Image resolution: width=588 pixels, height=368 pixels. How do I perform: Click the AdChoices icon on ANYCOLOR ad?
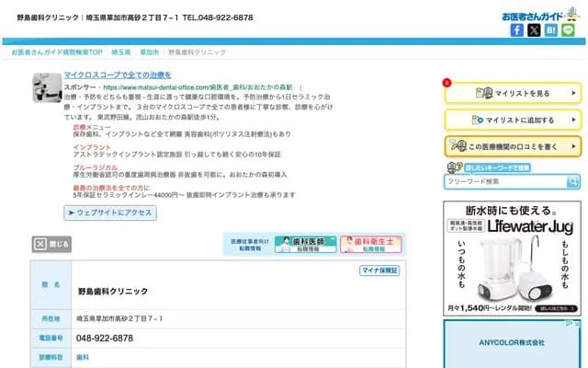(570, 323)
